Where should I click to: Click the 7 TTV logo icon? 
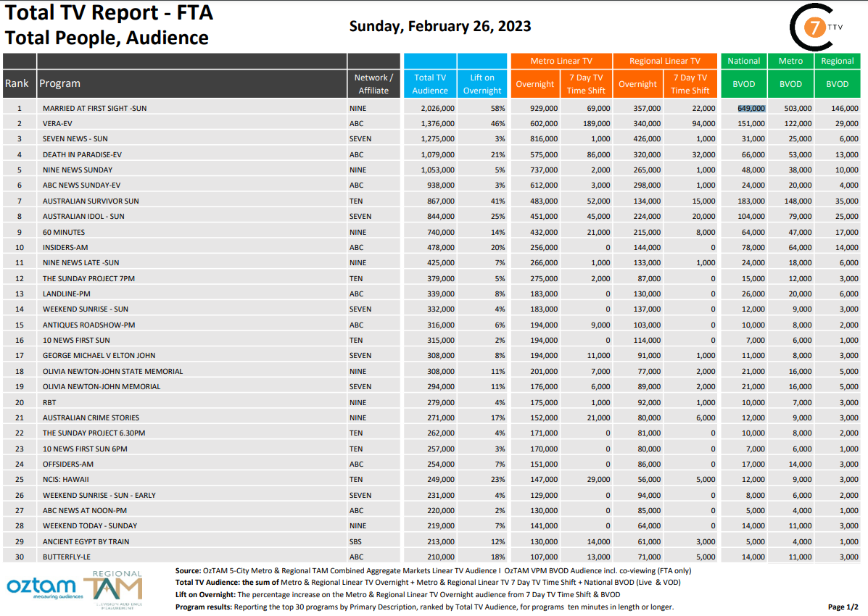pos(816,27)
